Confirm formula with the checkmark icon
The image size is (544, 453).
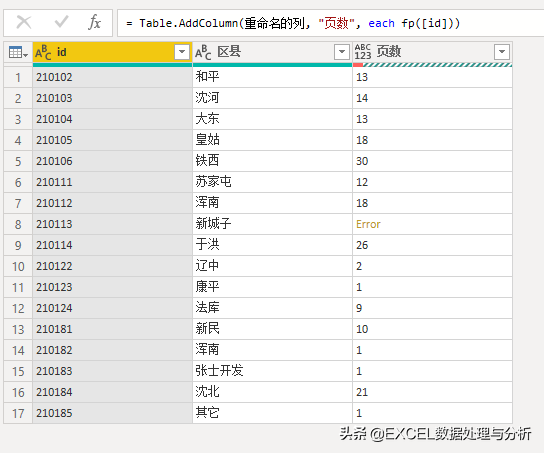coord(61,22)
